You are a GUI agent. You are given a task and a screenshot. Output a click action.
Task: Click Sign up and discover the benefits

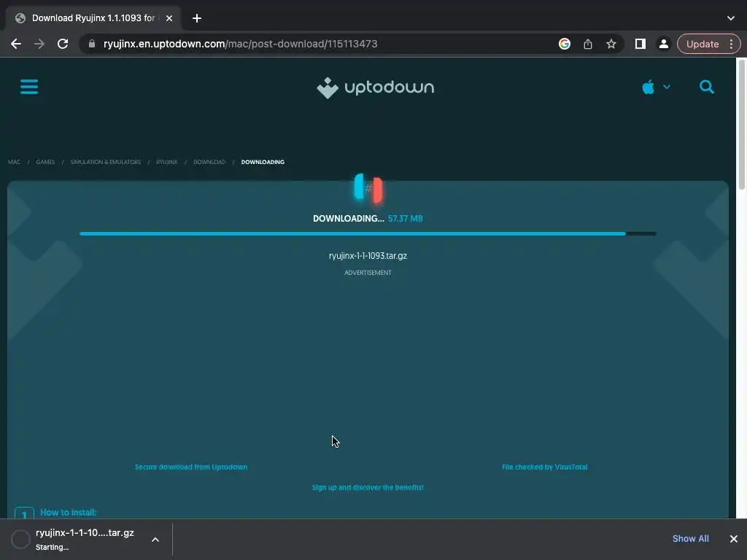tap(368, 488)
